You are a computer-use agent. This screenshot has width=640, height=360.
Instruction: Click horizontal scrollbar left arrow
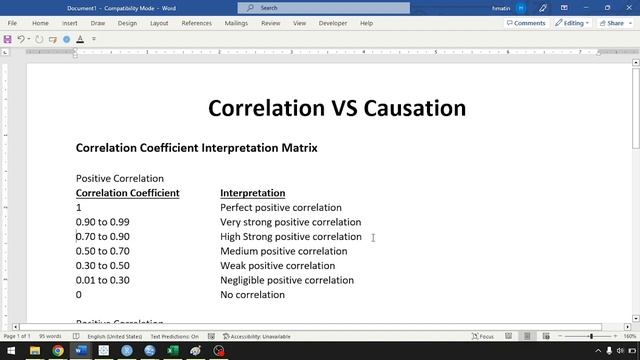tap(16, 327)
